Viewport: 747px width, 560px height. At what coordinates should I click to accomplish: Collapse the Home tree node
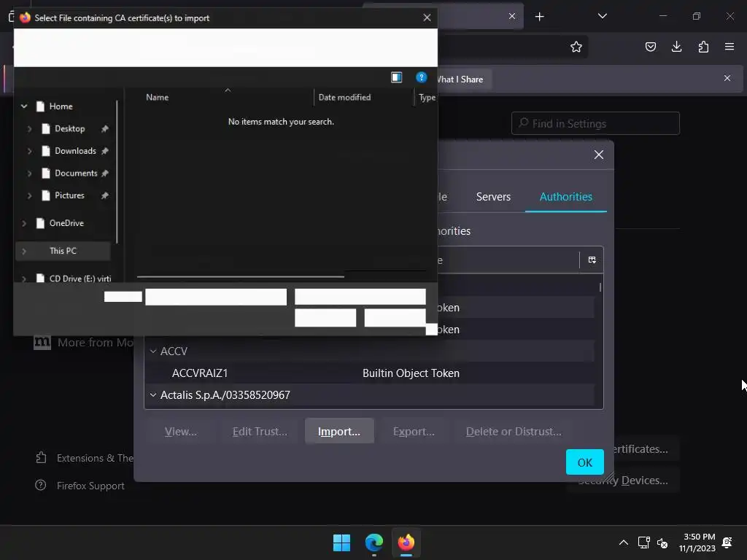24,106
